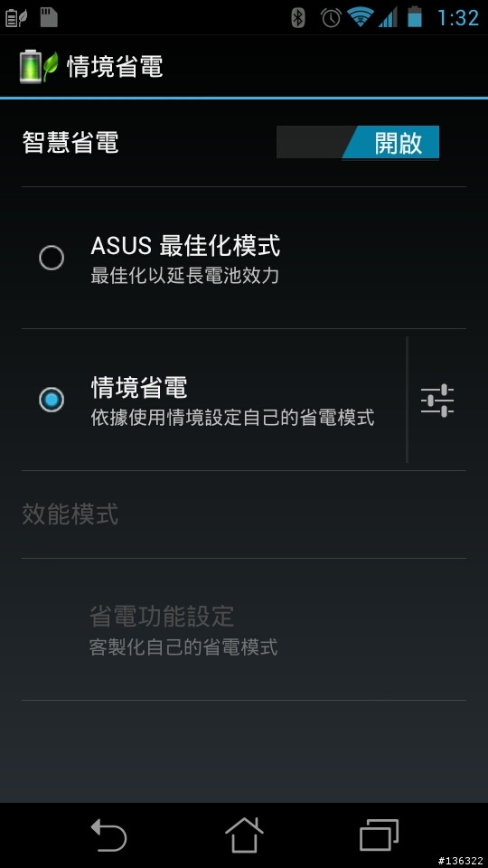
Task: Tap the 效能模式 section header
Action: [x=70, y=514]
